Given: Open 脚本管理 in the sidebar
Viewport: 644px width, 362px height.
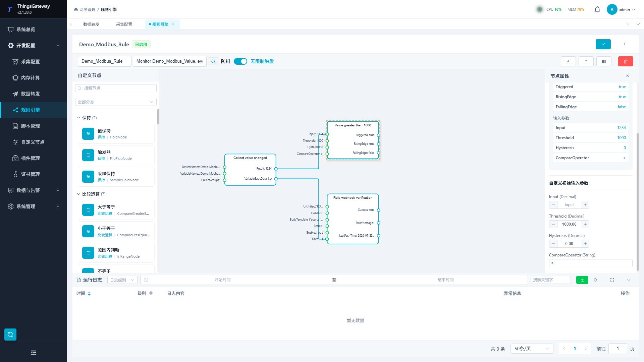Looking at the screenshot, I should tap(34, 126).
